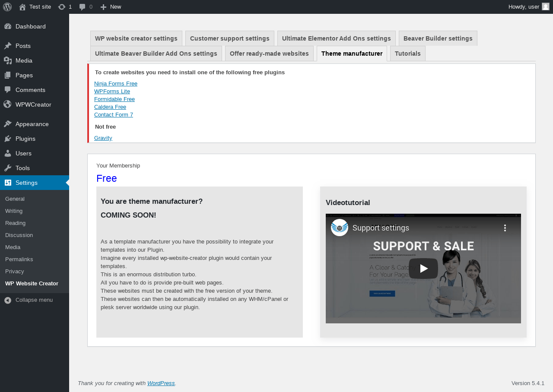This screenshot has height=392, width=553.
Task: Click the Plugins plug icon
Action: point(8,139)
